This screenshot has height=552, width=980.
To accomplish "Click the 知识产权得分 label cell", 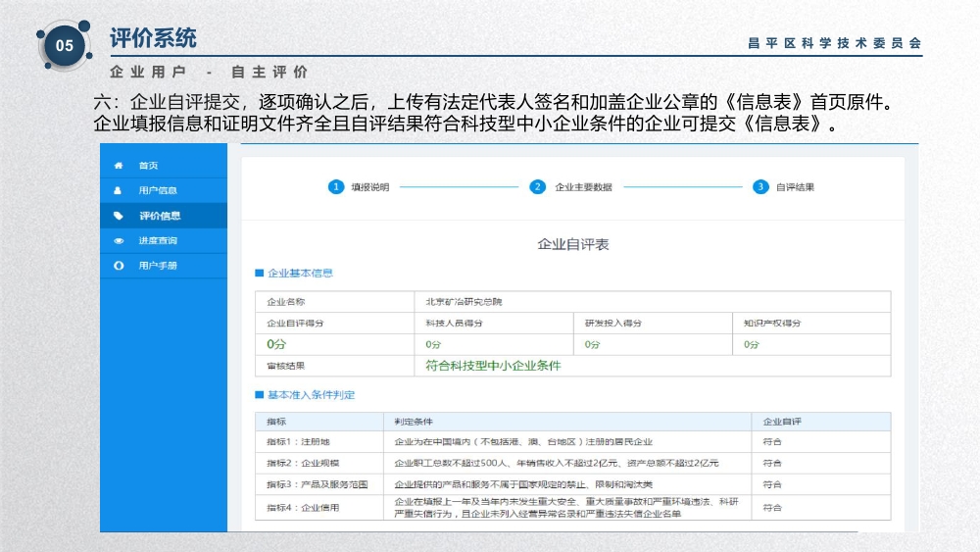I will tap(811, 324).
